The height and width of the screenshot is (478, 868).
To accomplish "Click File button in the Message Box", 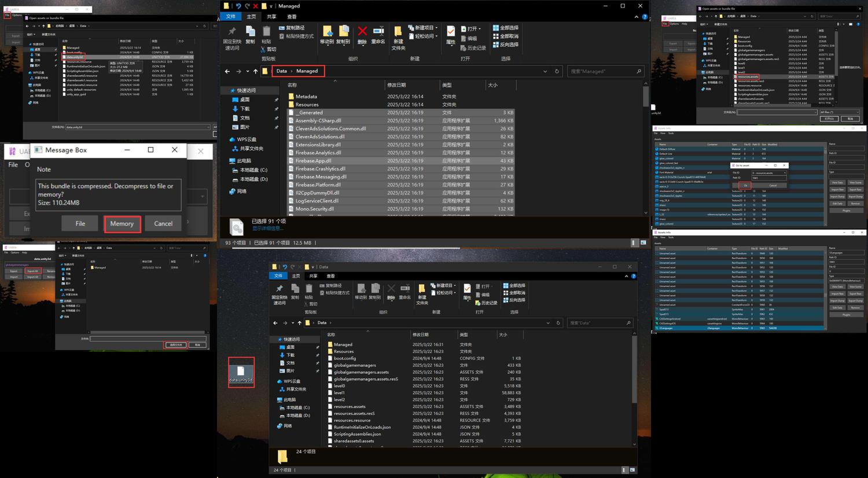I will point(80,224).
